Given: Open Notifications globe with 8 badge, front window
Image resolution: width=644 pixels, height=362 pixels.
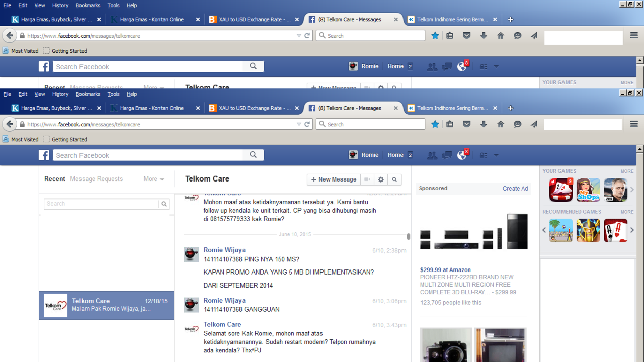Looking at the screenshot, I should [462, 155].
